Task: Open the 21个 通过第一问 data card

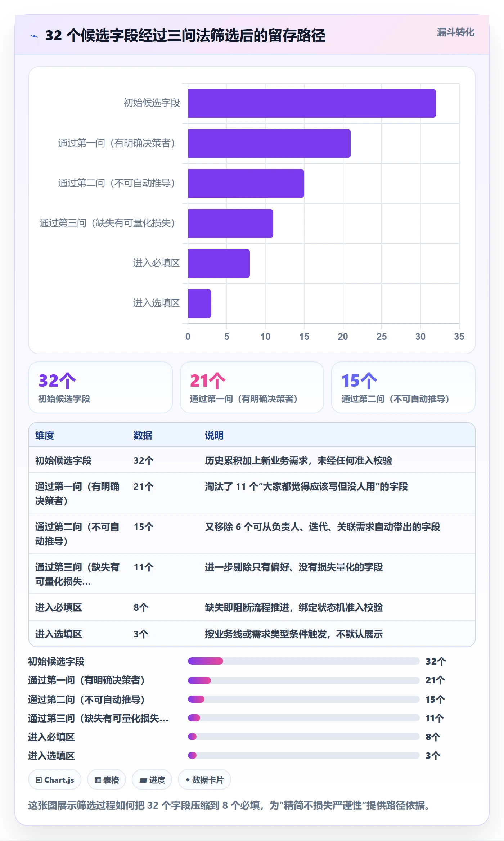Action: tap(252, 387)
